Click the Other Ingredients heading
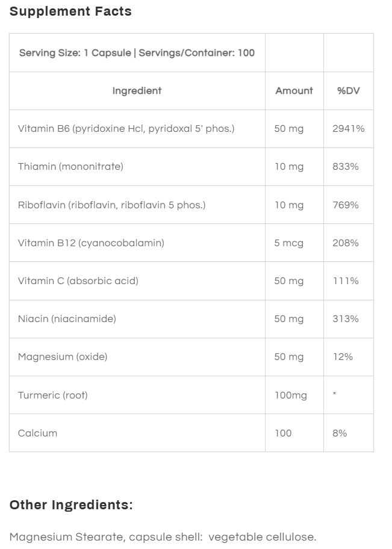The width and height of the screenshot is (392, 549). (71, 505)
